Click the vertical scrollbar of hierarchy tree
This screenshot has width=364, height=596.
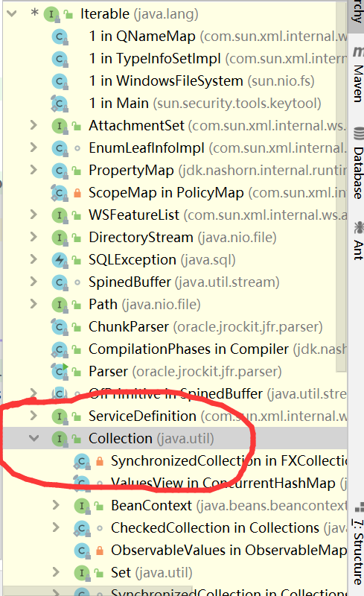[342, 186]
